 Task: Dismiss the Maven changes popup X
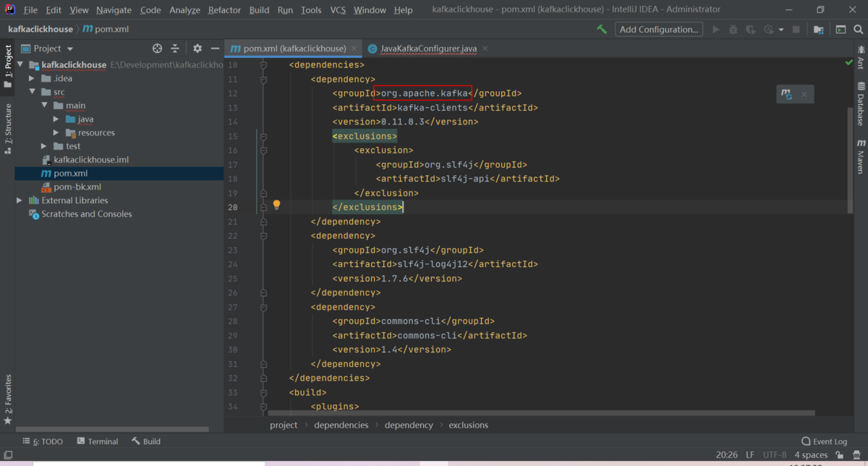pos(804,94)
